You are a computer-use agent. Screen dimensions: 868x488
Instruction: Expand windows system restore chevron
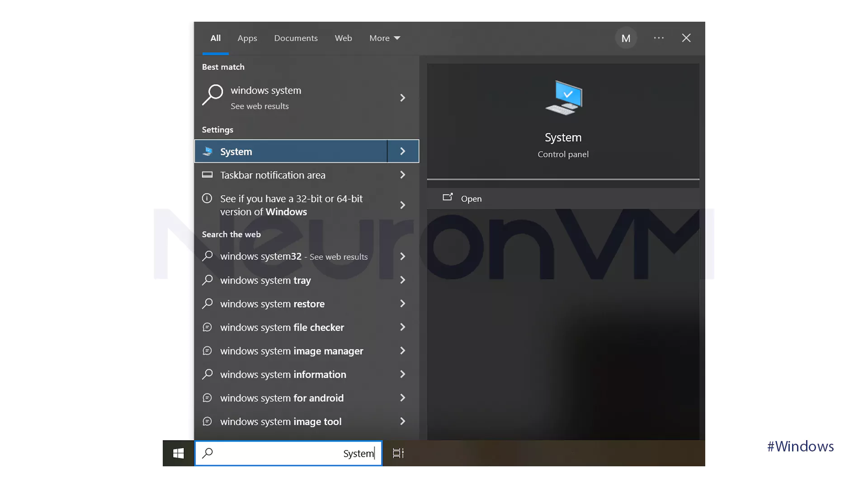(403, 304)
